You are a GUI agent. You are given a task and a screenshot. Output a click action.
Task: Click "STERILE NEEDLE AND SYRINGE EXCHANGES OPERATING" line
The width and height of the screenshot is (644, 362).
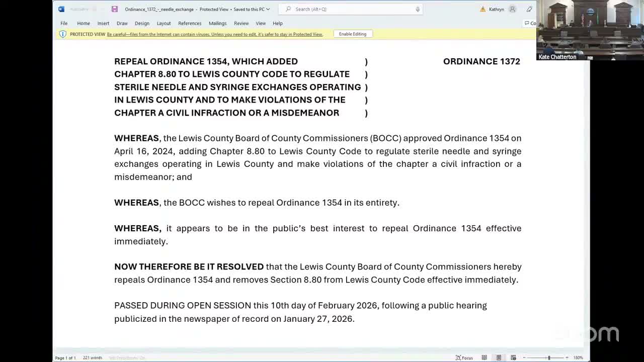pos(237,87)
